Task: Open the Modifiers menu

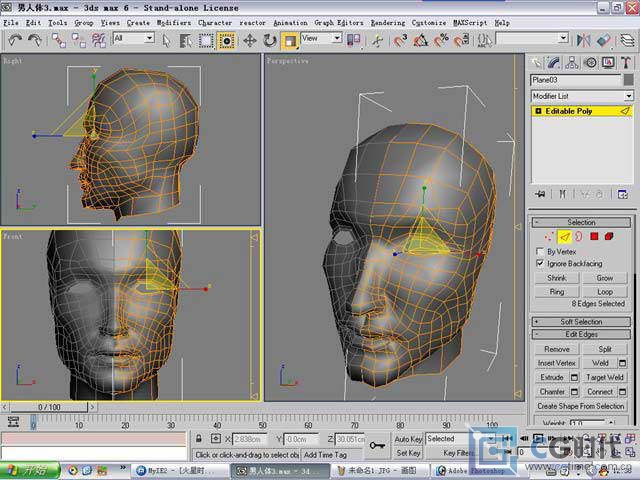Action: point(174,23)
